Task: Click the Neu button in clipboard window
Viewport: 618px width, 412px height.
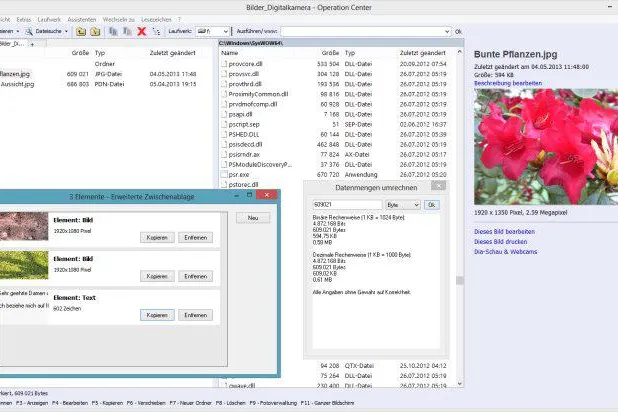Action: click(x=253, y=218)
